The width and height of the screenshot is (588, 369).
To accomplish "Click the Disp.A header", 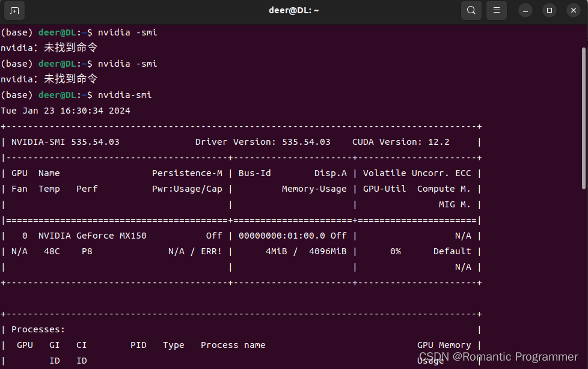I will click(x=331, y=173).
